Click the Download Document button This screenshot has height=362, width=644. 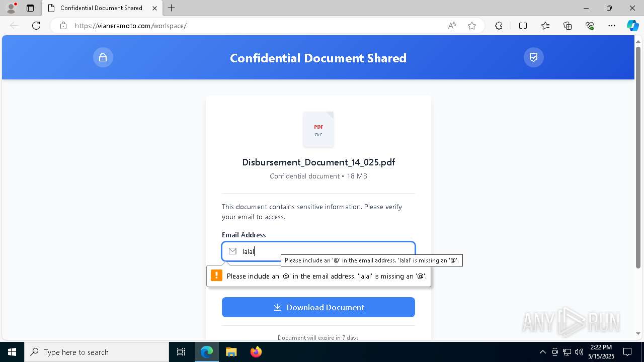(318, 307)
